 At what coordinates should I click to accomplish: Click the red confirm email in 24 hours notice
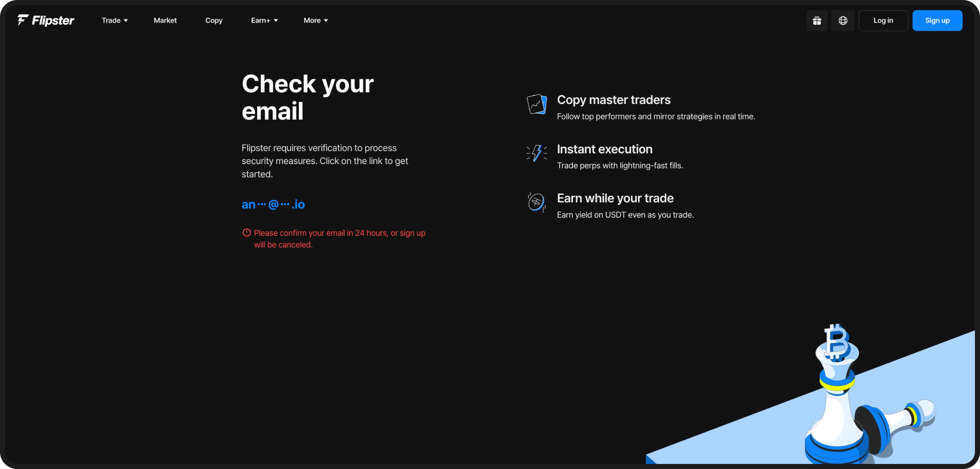coord(339,239)
